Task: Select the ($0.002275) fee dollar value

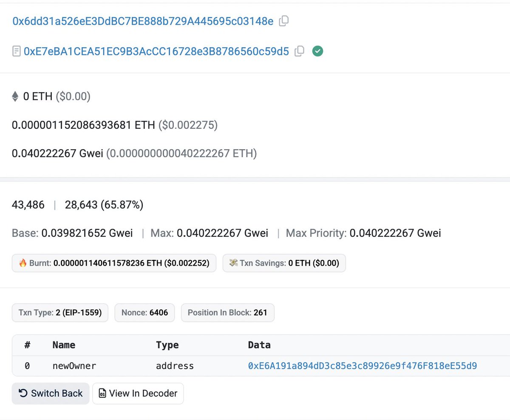Action: pyautogui.click(x=188, y=125)
